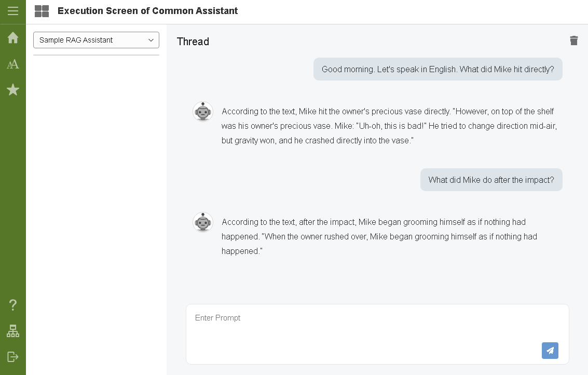Open the font size settings icon
Screen dimensions: 588x375
[x=13, y=64]
